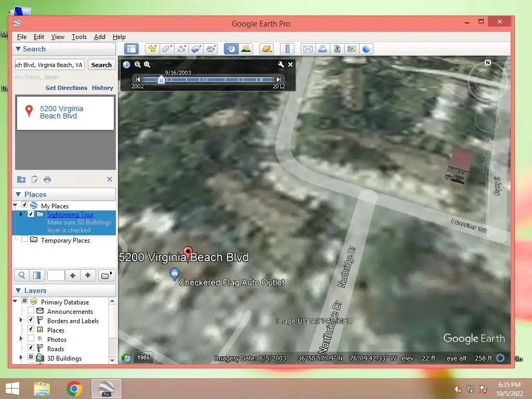This screenshot has height=399, width=532.
Task: Copy search results to My Places folder icon
Action: click(x=21, y=179)
